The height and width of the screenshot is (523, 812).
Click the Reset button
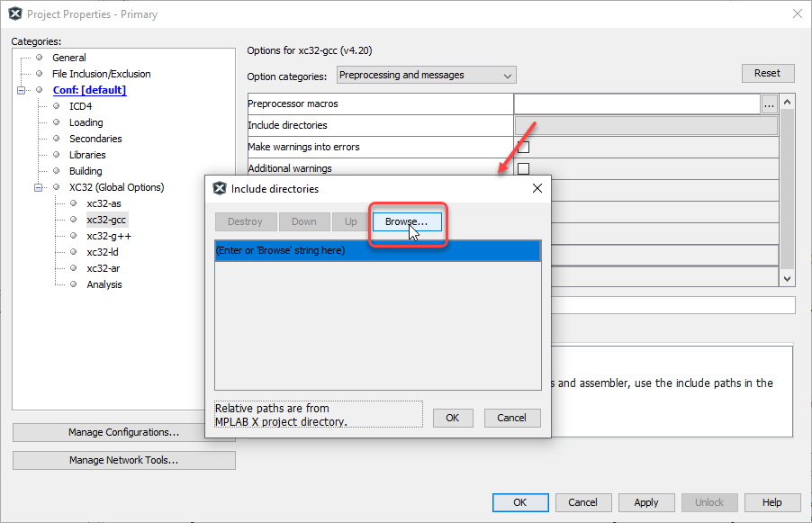click(767, 74)
